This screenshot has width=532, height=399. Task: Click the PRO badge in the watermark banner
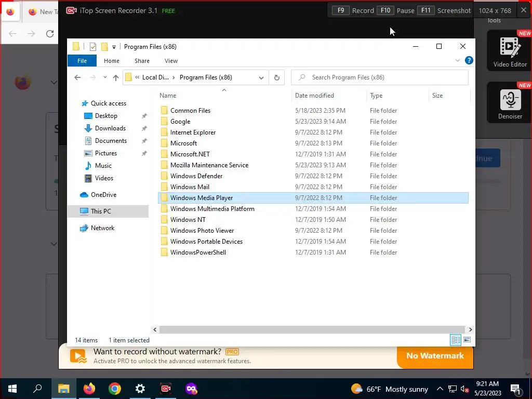click(x=232, y=352)
